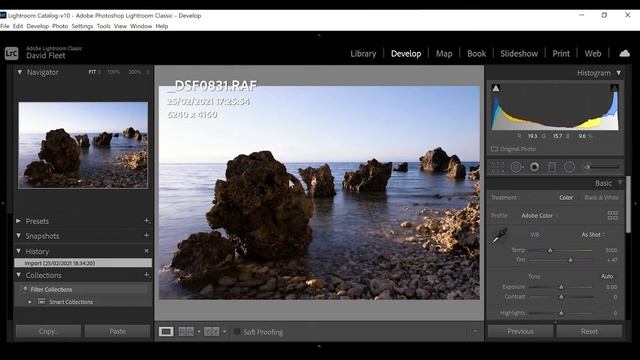Image resolution: width=640 pixels, height=360 pixels.
Task: Click the Navigator preview thumbnail
Action: pyautogui.click(x=83, y=145)
